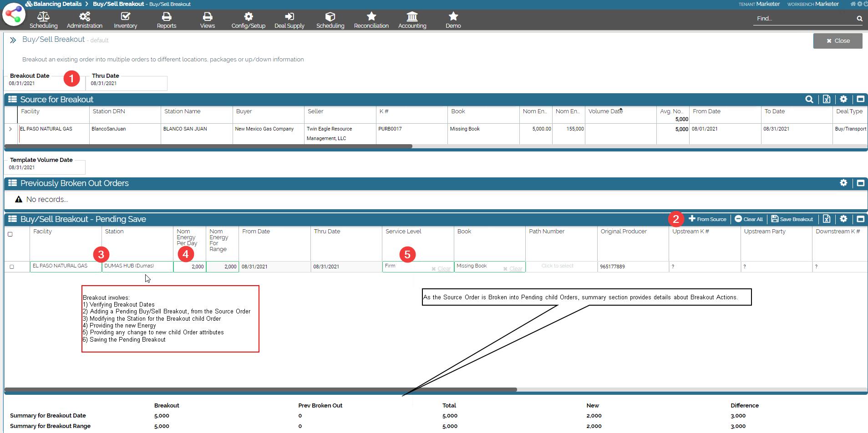Click the Save Breakout button

coord(792,219)
